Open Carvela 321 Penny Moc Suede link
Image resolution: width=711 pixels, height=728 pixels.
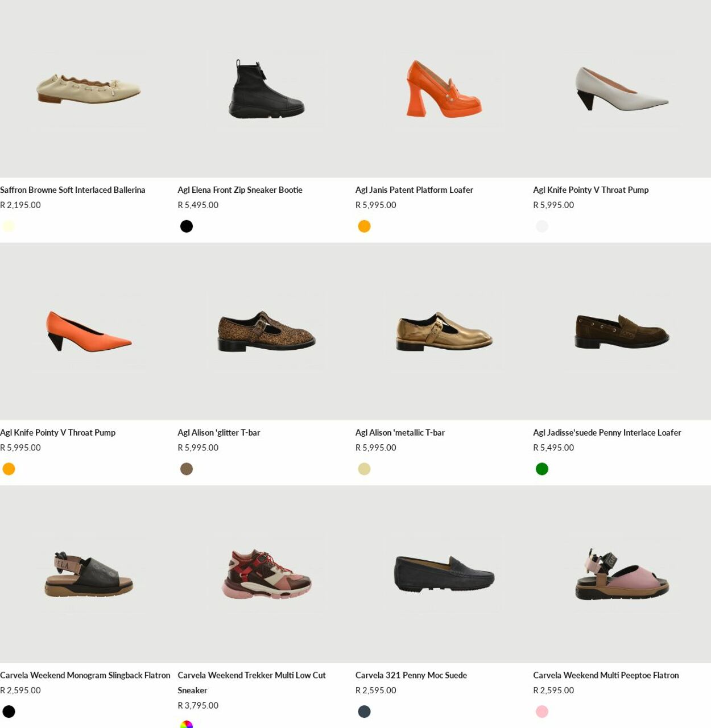coord(411,676)
